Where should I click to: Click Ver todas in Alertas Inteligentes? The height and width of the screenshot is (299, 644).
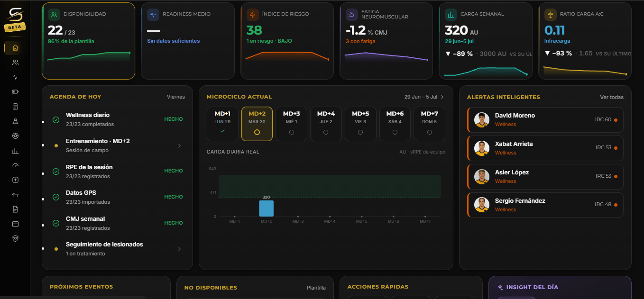[612, 97]
